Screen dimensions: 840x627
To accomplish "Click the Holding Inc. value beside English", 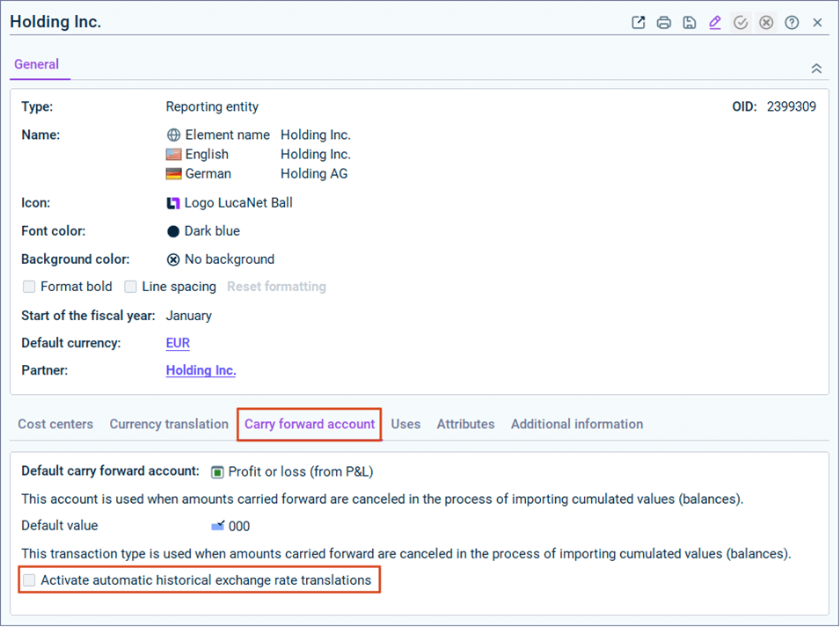I will click(316, 154).
